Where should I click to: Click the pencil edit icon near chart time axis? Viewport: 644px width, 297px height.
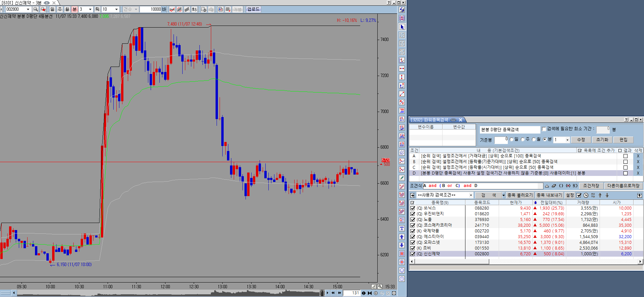point(374,287)
